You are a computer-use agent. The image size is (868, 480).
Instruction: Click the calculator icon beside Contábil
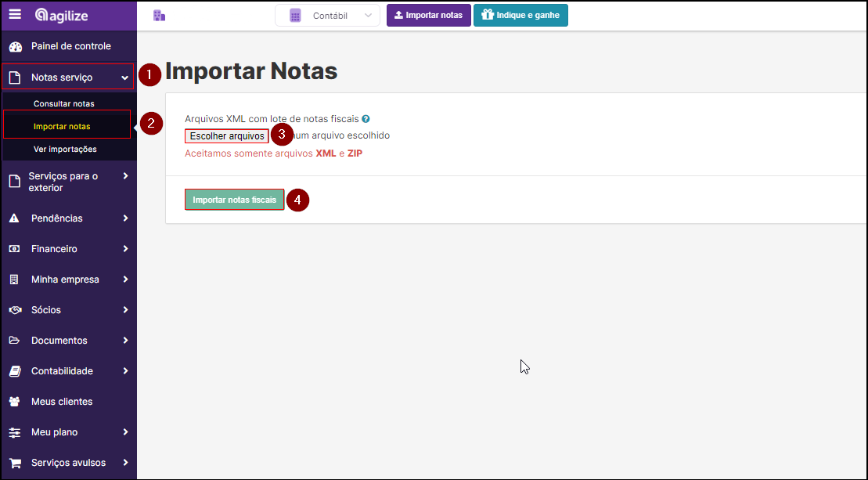pos(296,16)
